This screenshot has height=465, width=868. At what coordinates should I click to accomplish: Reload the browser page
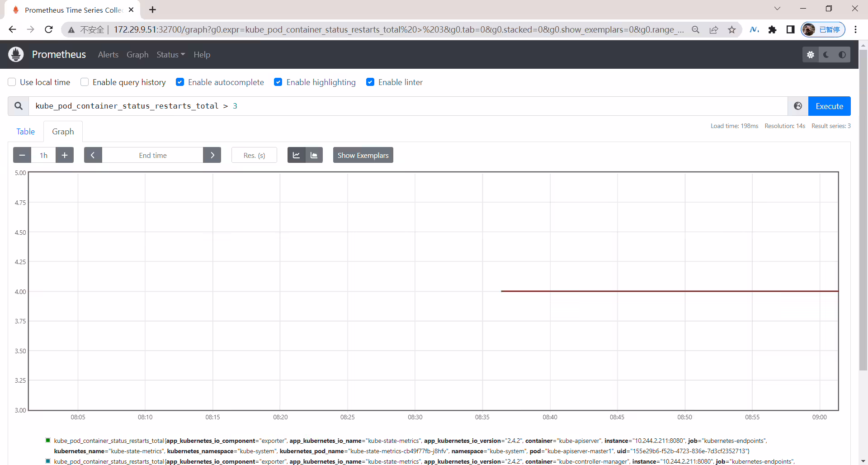coord(49,30)
